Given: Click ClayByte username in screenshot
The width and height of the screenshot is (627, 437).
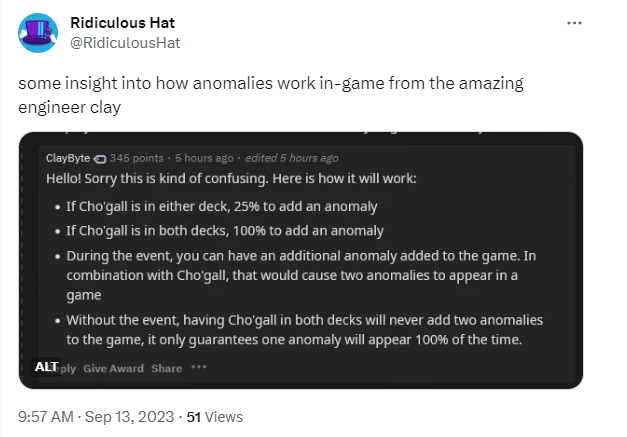Looking at the screenshot, I should tap(68, 158).
